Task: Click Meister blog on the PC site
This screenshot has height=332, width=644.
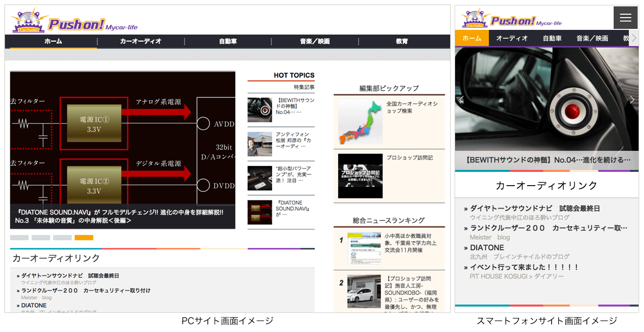Action: pyautogui.click(x=36, y=297)
